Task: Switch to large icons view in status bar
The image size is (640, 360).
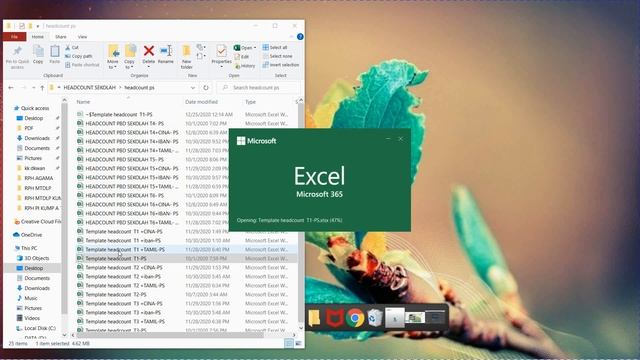Action: [x=299, y=344]
